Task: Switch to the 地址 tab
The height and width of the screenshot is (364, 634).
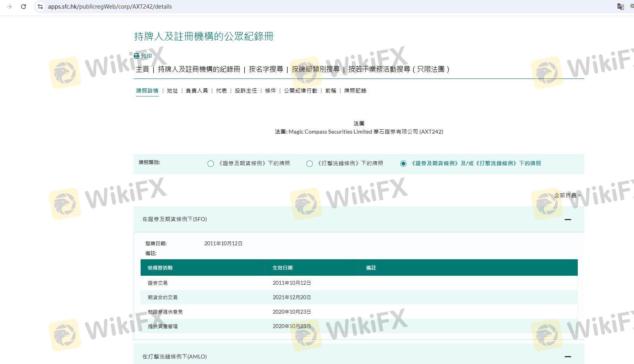Action: coord(172,91)
